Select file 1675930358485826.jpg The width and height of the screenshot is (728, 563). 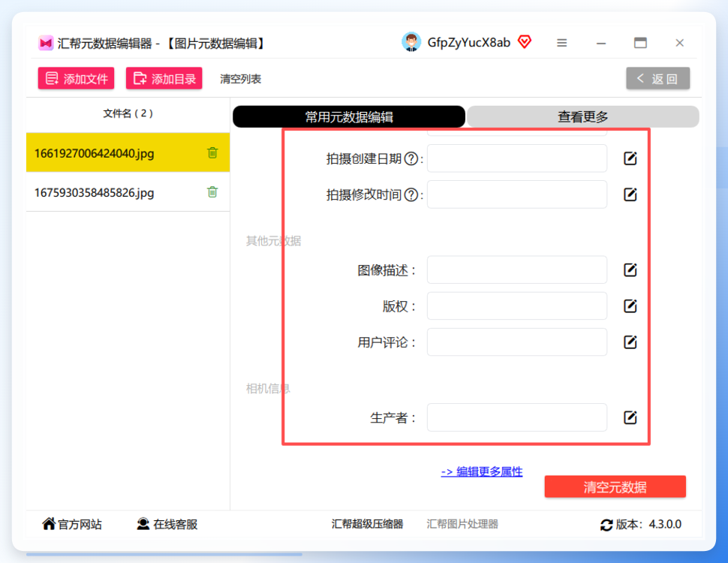click(x=128, y=192)
